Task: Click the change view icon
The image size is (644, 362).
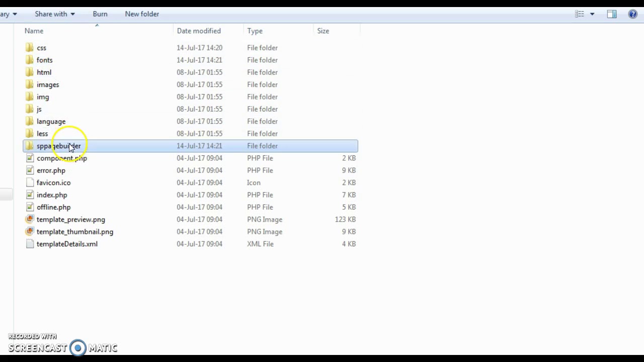Action: [580, 14]
